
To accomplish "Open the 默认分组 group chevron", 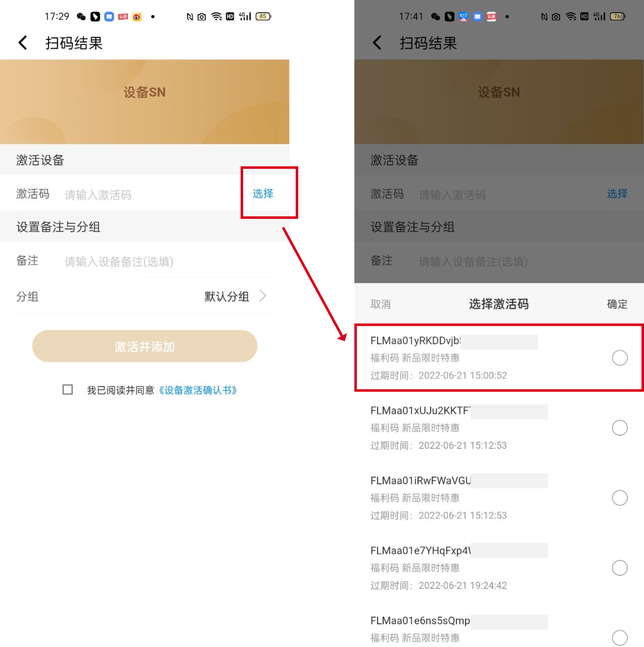I will [263, 296].
